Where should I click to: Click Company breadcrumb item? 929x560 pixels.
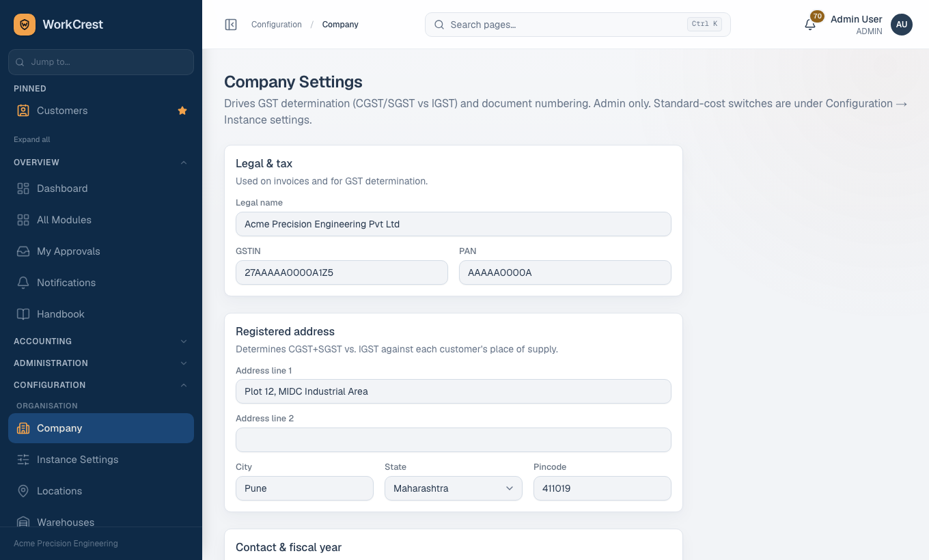[340, 25]
